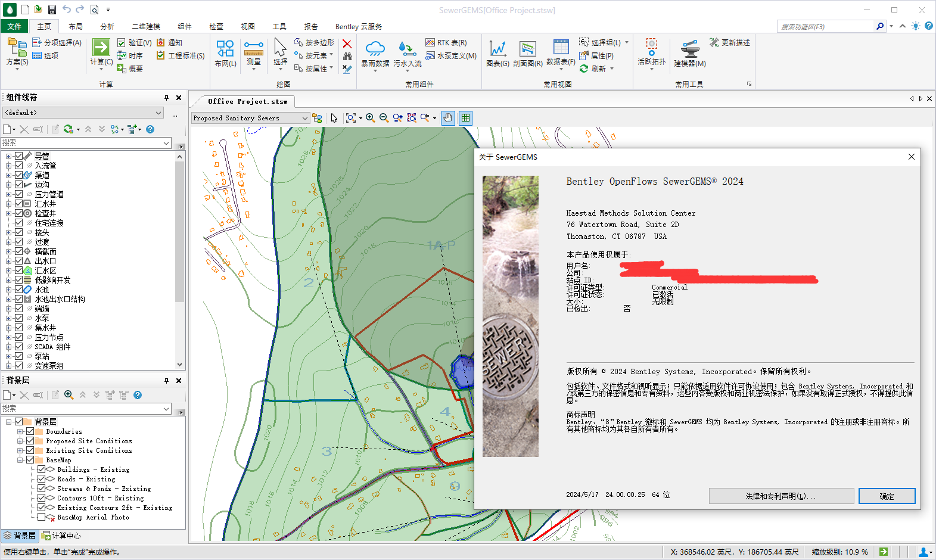Click the zoom out magnifier in drawing toolbar
Image resolution: width=936 pixels, height=560 pixels.
(384, 118)
